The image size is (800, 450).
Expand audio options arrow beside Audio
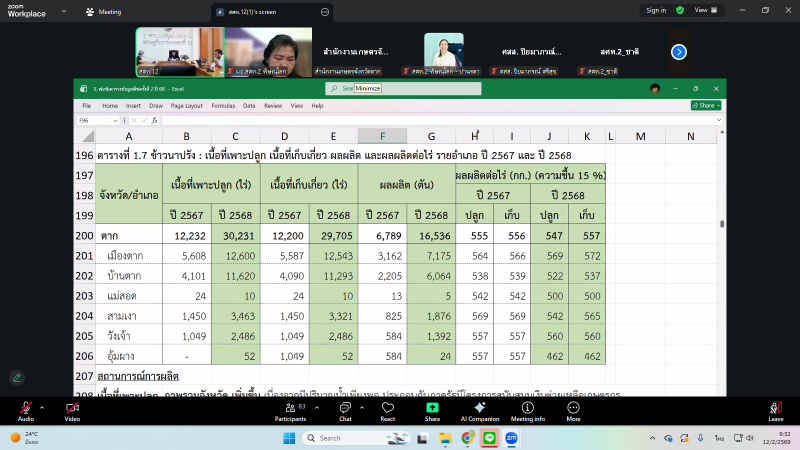[x=44, y=404]
